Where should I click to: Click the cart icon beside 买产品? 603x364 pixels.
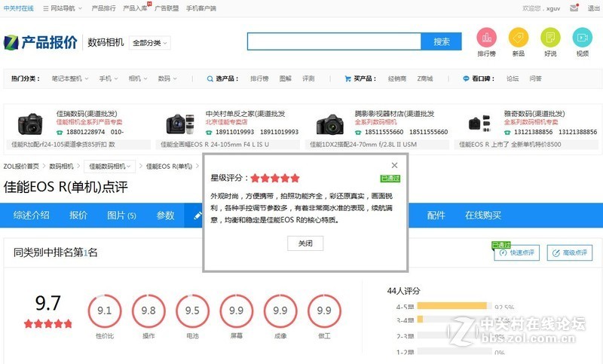347,79
